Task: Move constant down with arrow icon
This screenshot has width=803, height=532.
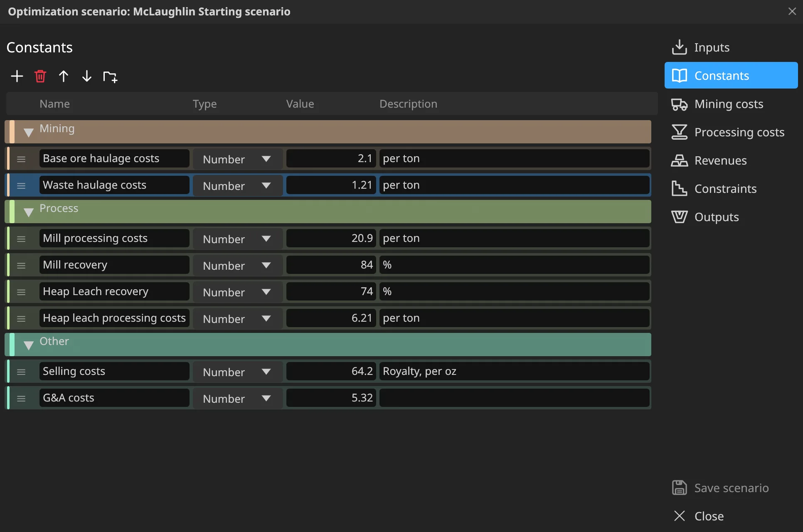Action: click(86, 76)
